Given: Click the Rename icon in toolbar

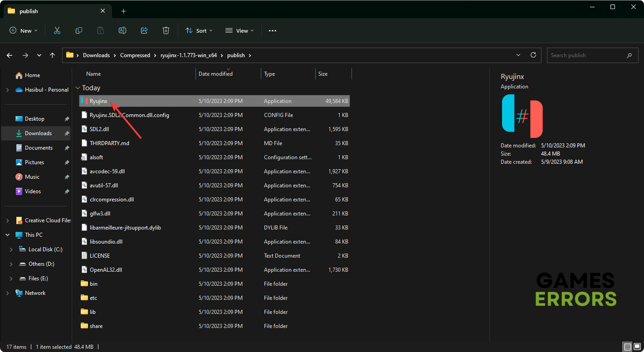Looking at the screenshot, I should [x=122, y=30].
